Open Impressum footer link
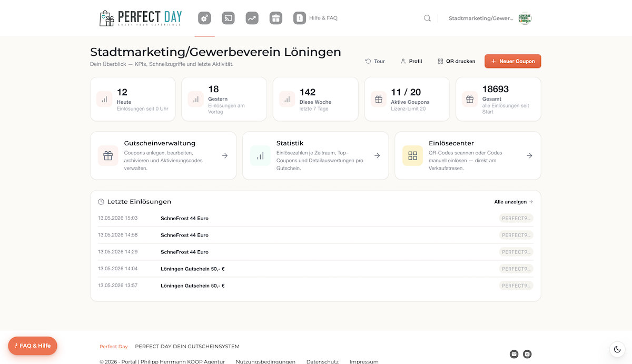632x364 pixels. pos(364,361)
